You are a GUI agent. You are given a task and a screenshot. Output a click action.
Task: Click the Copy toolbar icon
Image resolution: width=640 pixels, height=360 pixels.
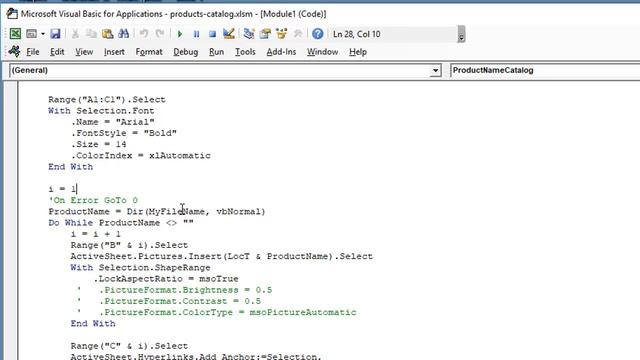coord(91,34)
